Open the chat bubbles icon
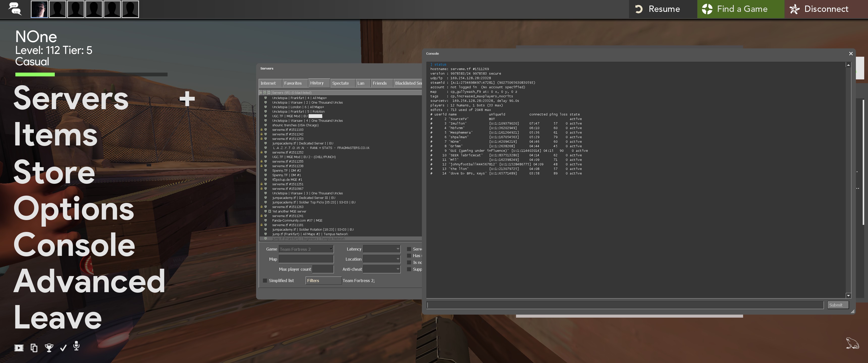 [x=15, y=9]
